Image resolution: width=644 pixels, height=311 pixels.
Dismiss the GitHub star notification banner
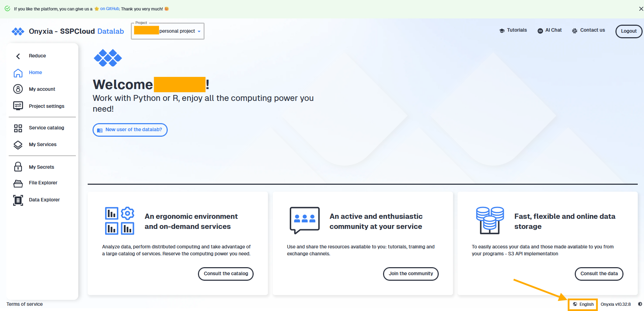641,9
